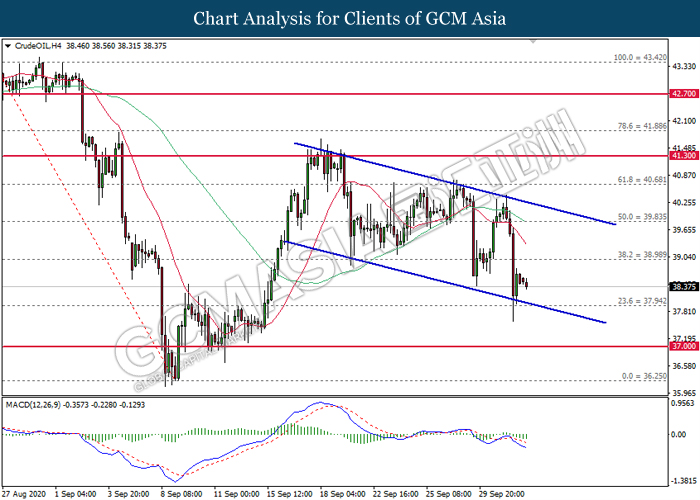Click the triangle icon beside CrudeOIL,H4

(9, 46)
